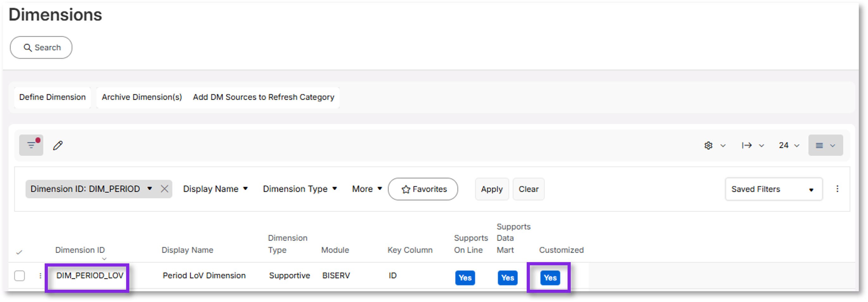Image resolution: width=868 pixels, height=302 pixels.
Task: Click the Customized Yes badge
Action: (550, 278)
